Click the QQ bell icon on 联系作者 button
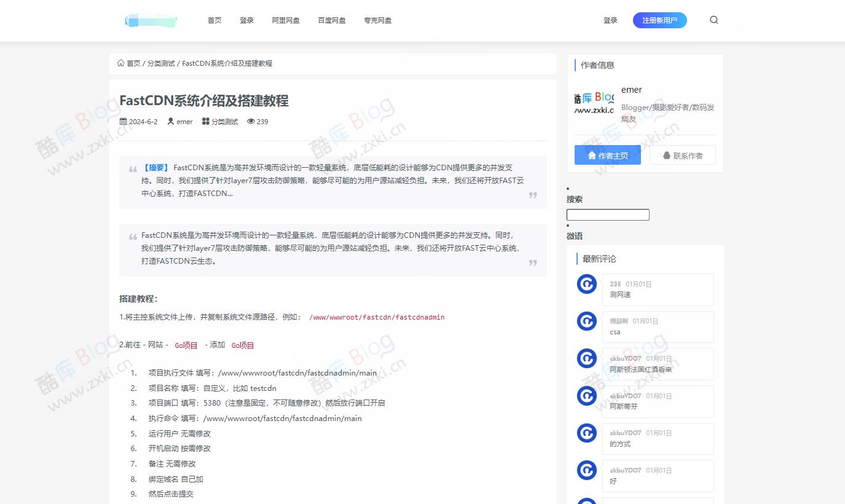This screenshot has width=845, height=504. point(667,154)
